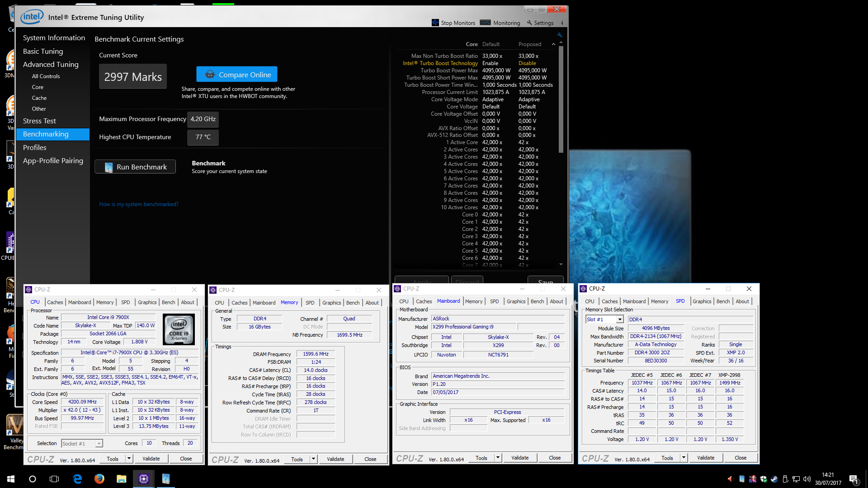Viewport: 868px width, 488px height.
Task: Open Task View on taskbar
Action: (54, 479)
